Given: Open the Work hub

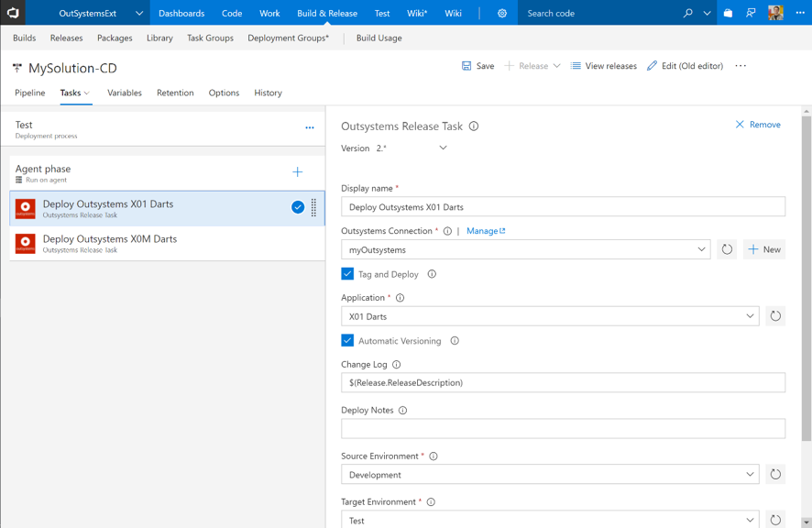Looking at the screenshot, I should point(269,14).
